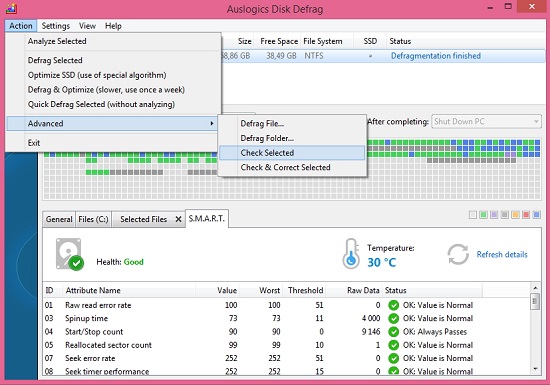The height and width of the screenshot is (385, 550).
Task: Click the hard drive health icon
Action: [x=70, y=254]
